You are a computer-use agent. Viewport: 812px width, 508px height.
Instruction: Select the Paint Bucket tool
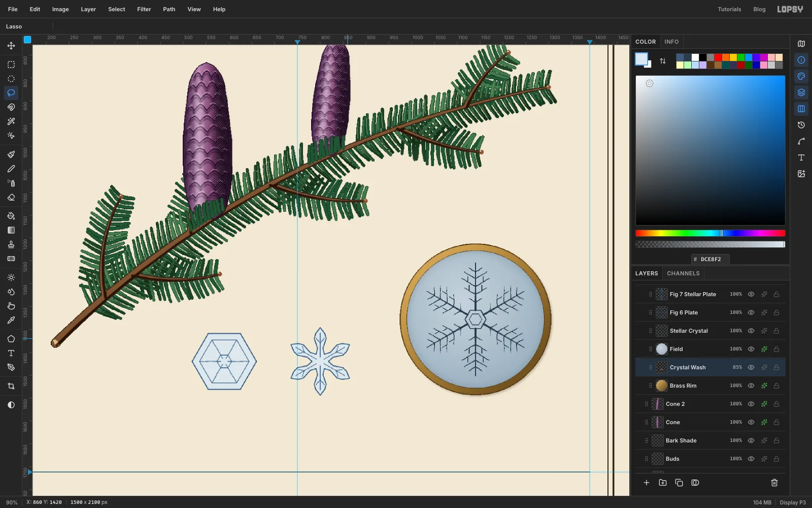pos(11,216)
